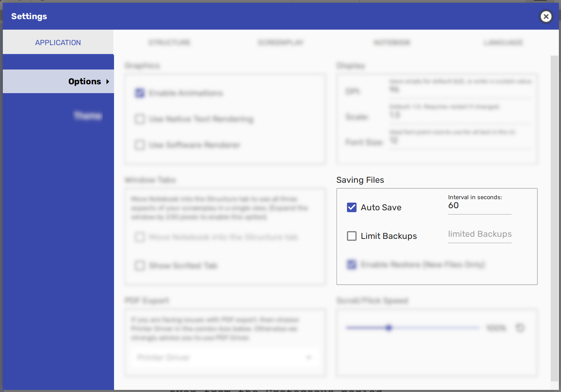Toggle the Limit Backups checkbox
This screenshot has width=561, height=392.
[352, 236]
